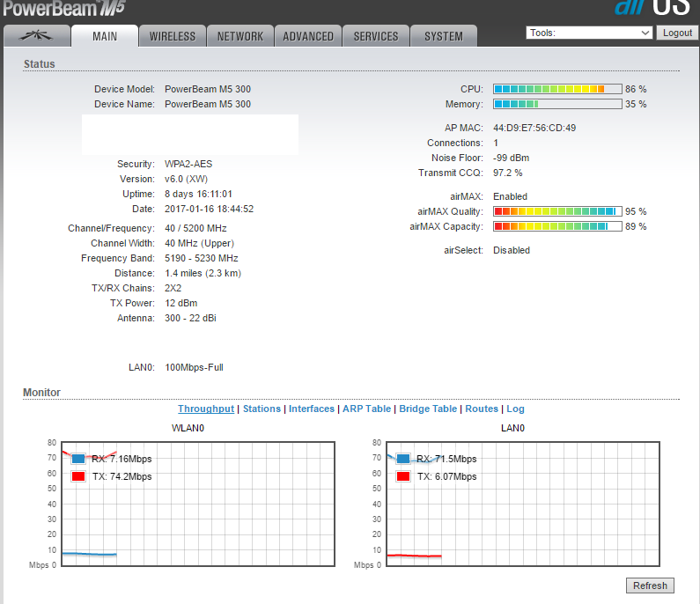The image size is (700, 604).
Task: Click the Security value WPA2-AES
Action: (188, 164)
